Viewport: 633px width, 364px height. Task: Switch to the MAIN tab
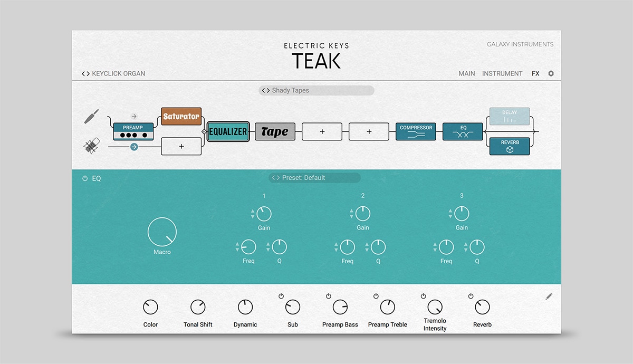[466, 74]
